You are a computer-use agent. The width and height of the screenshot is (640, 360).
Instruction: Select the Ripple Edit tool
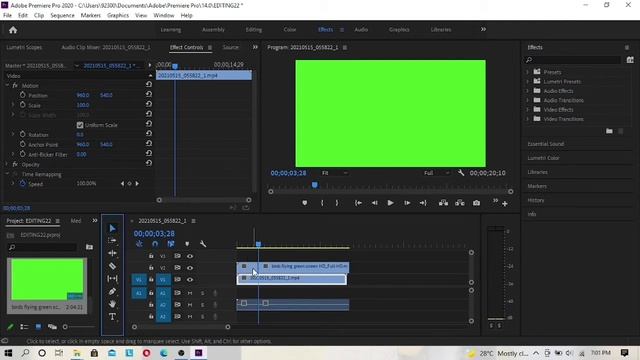tap(112, 253)
